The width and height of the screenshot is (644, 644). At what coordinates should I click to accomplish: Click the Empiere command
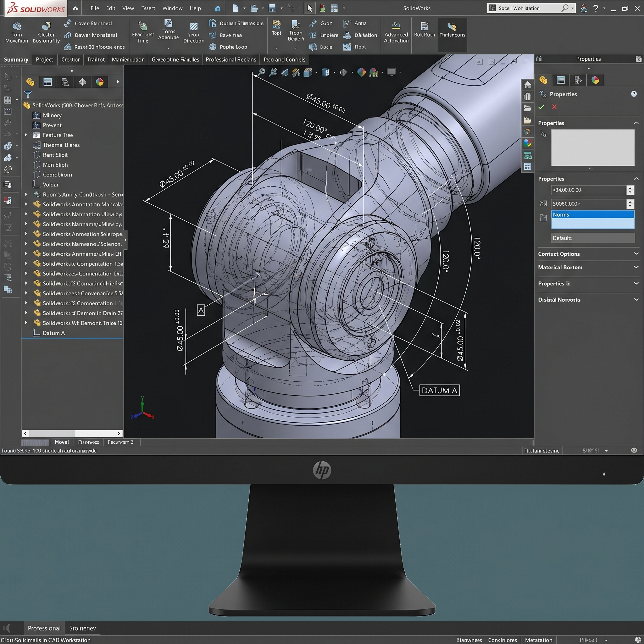324,35
